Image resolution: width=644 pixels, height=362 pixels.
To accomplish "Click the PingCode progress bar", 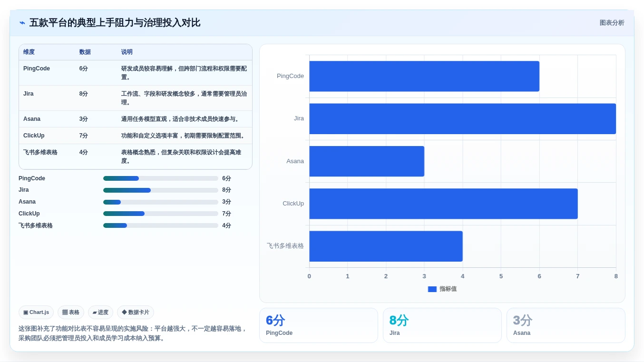I will 161,178.
